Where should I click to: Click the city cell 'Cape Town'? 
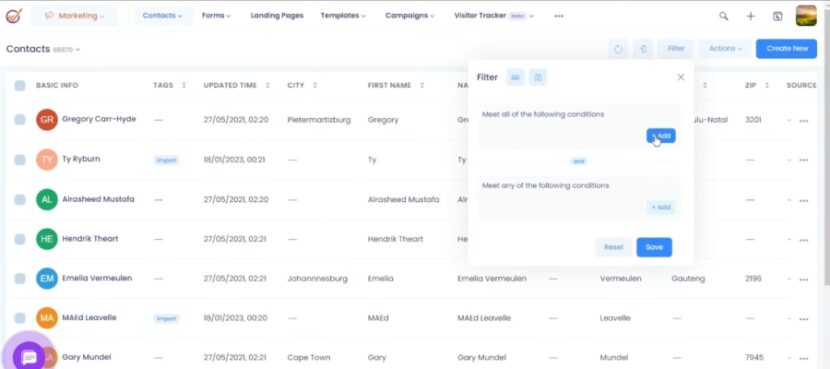pyautogui.click(x=308, y=358)
